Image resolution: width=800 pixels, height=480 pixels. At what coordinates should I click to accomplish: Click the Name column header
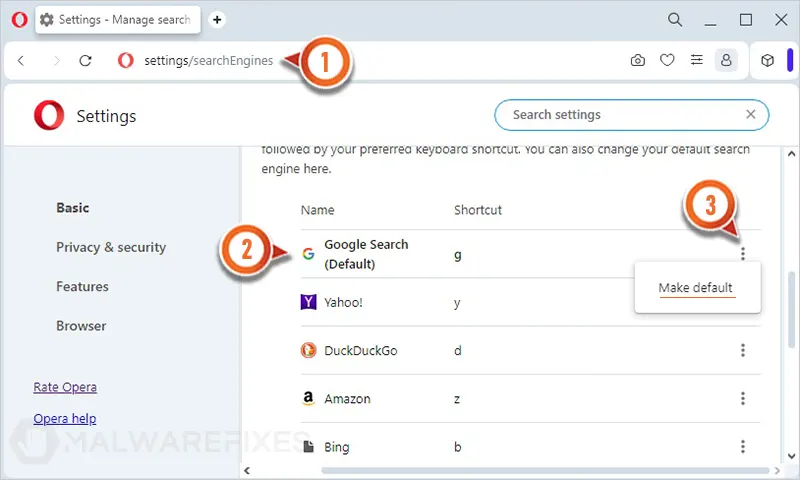pyautogui.click(x=317, y=210)
